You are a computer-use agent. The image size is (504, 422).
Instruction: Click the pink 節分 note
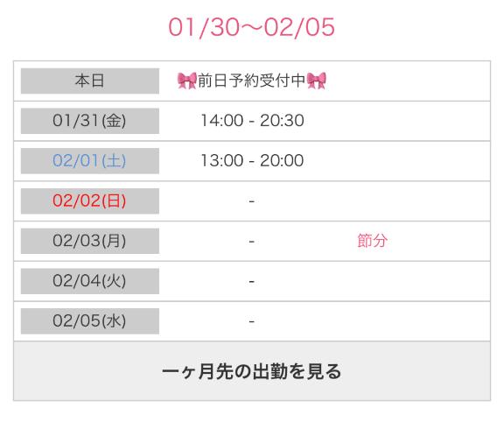[372, 241]
